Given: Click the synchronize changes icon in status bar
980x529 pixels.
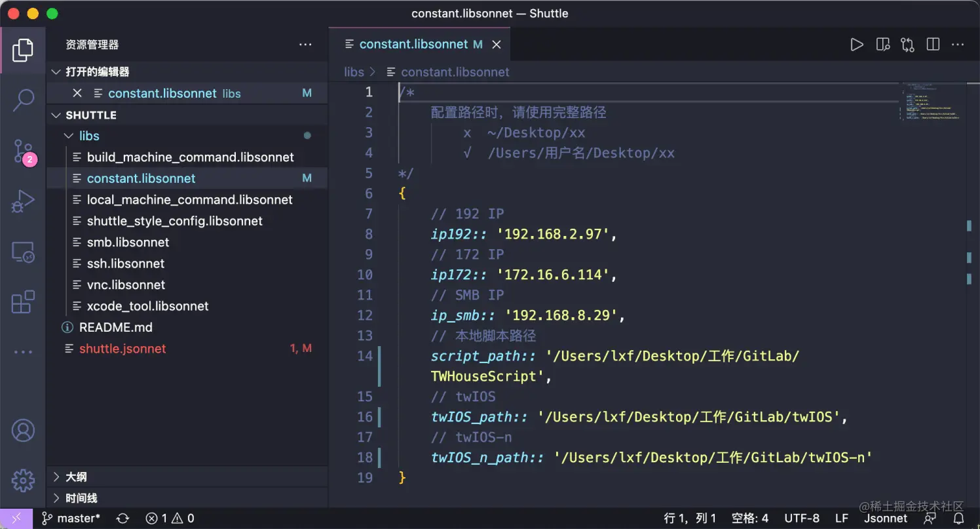Looking at the screenshot, I should pyautogui.click(x=122, y=519).
